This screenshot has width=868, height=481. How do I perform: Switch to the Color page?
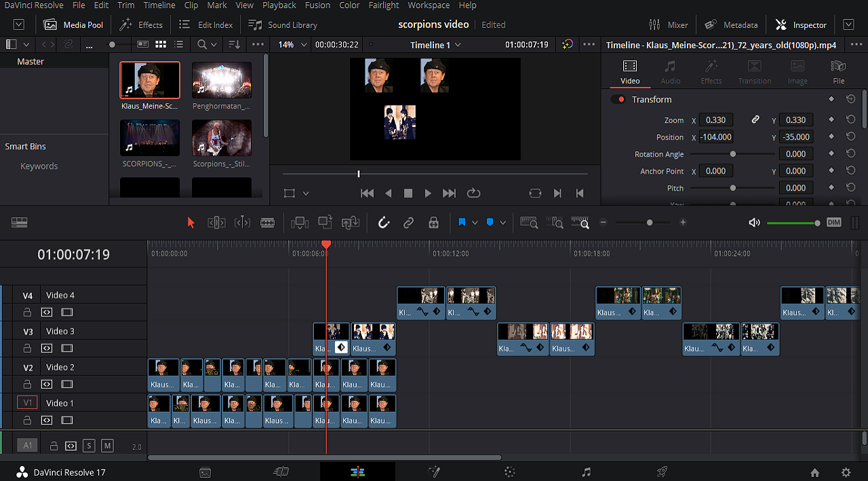[510, 472]
